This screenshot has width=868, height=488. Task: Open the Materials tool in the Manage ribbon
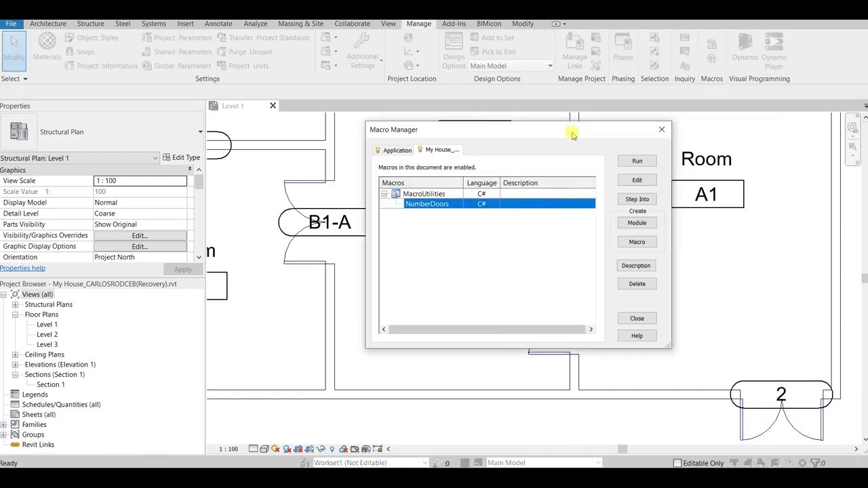46,47
